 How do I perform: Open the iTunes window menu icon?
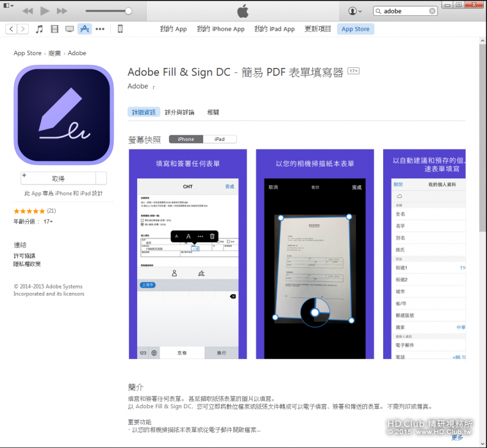click(x=8, y=5)
